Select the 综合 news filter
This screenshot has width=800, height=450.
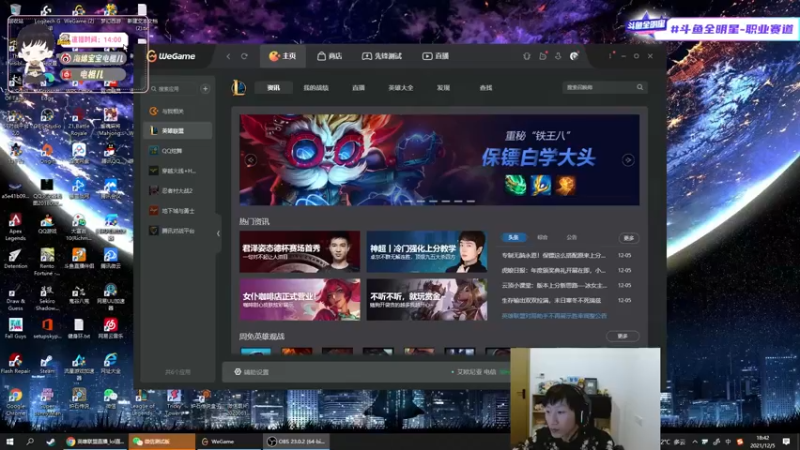(x=542, y=237)
